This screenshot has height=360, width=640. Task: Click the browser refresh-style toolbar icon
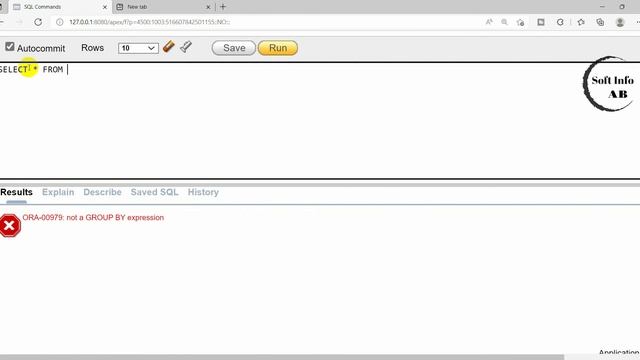[x=560, y=22]
